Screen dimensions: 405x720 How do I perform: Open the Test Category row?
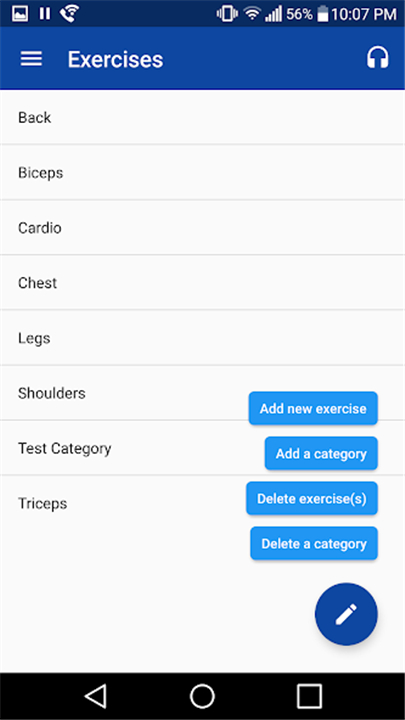tap(202, 448)
